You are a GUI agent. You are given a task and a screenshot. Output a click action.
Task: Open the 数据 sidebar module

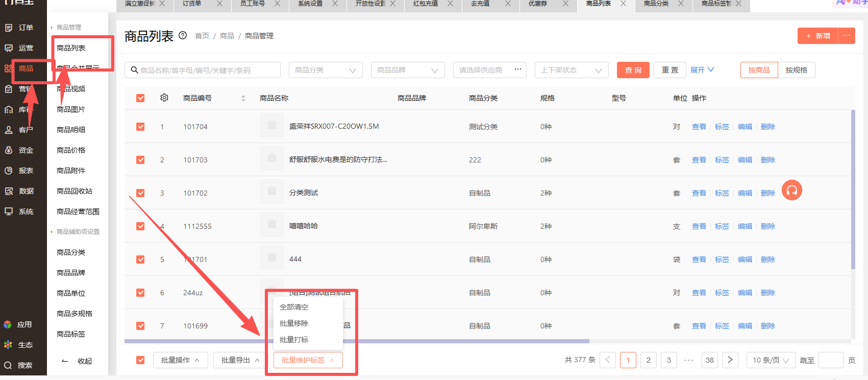click(x=19, y=191)
